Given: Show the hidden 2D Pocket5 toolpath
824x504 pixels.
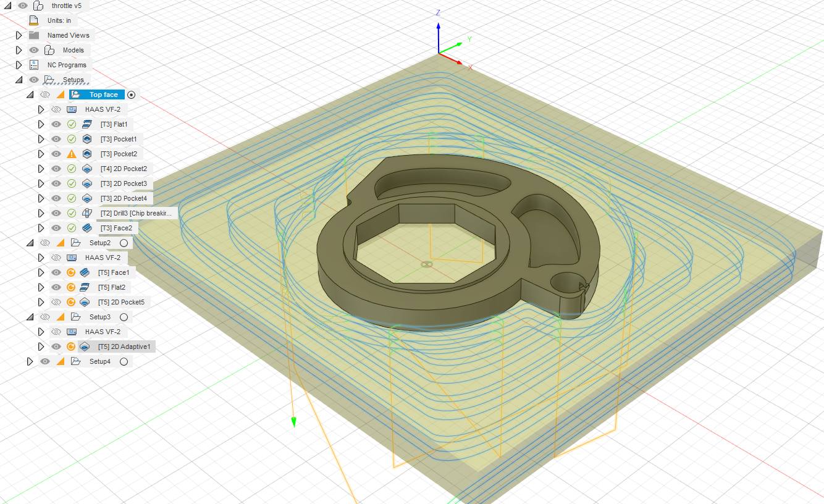Looking at the screenshot, I should 56,302.
